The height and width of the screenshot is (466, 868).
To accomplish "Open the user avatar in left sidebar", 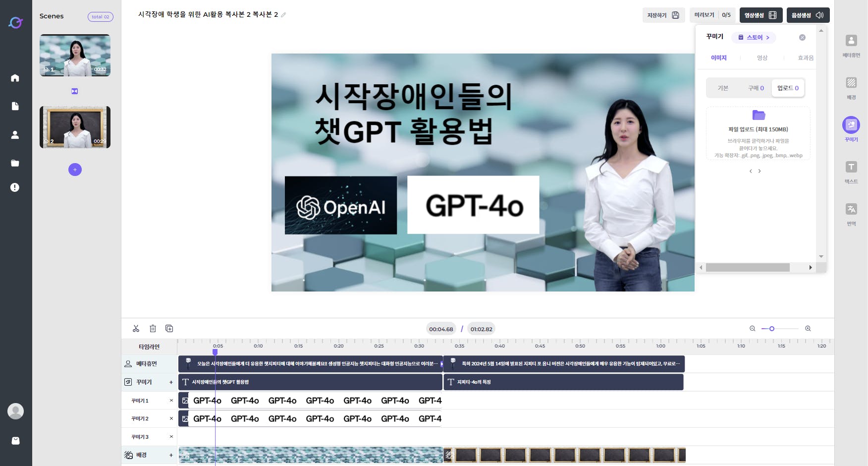I will (15, 411).
